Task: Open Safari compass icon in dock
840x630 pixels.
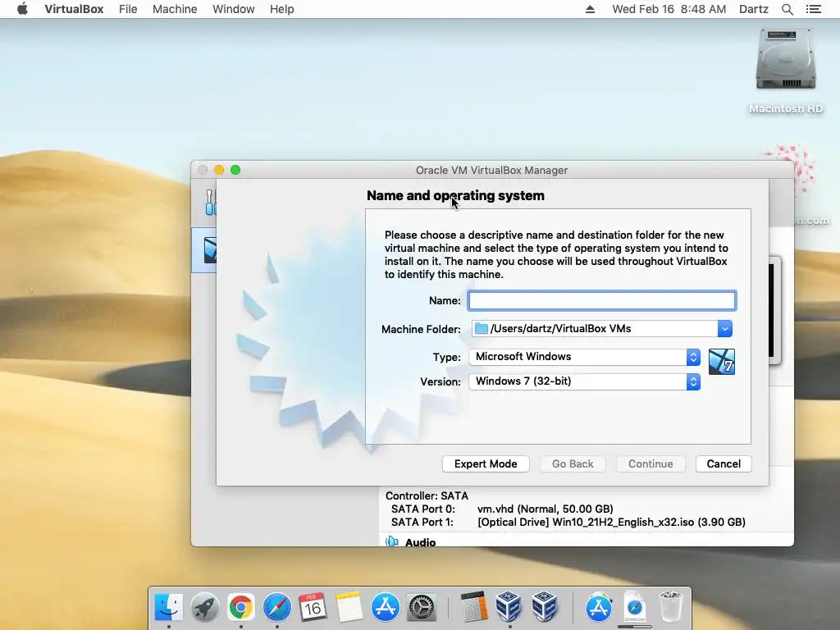Action: click(x=276, y=607)
